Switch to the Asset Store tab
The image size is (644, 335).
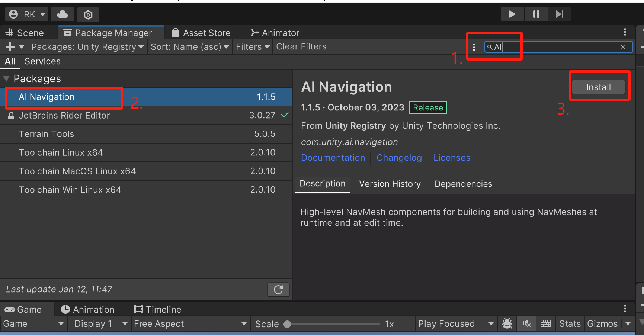click(x=201, y=33)
